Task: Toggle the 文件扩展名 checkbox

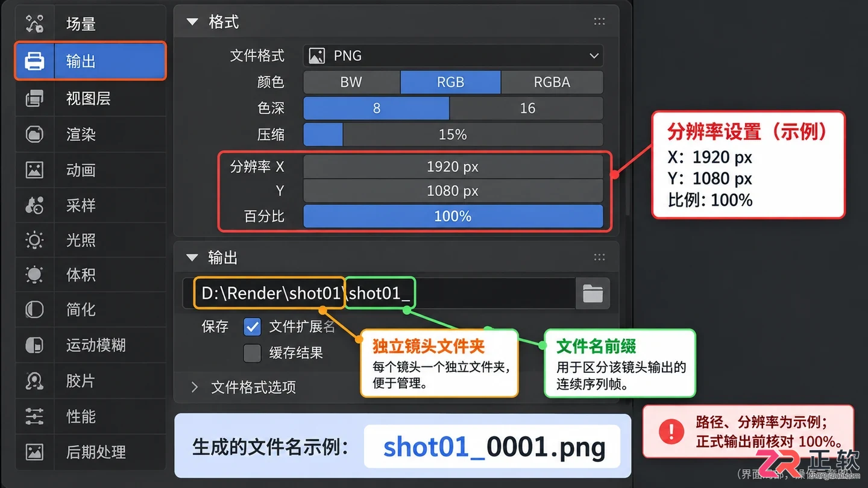Action: click(x=252, y=327)
